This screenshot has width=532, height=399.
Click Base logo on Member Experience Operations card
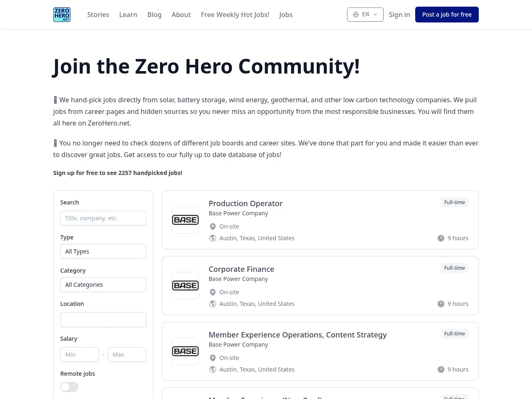tap(185, 351)
